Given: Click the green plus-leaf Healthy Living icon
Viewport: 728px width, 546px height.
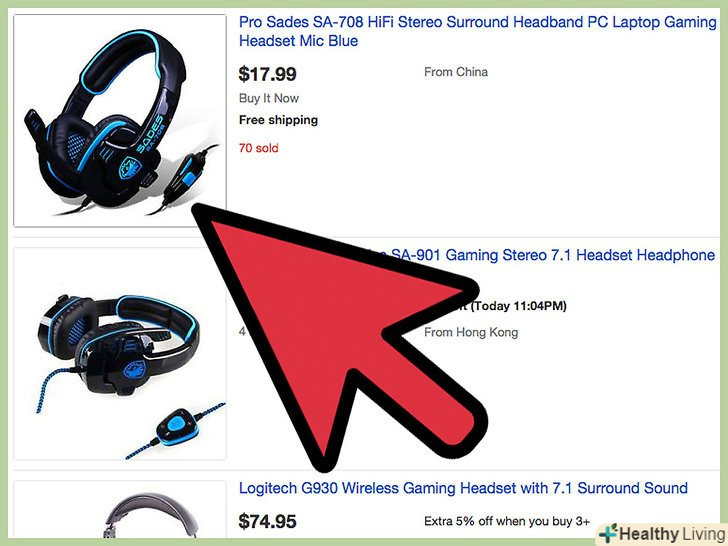Looking at the screenshot, I should point(608,534).
